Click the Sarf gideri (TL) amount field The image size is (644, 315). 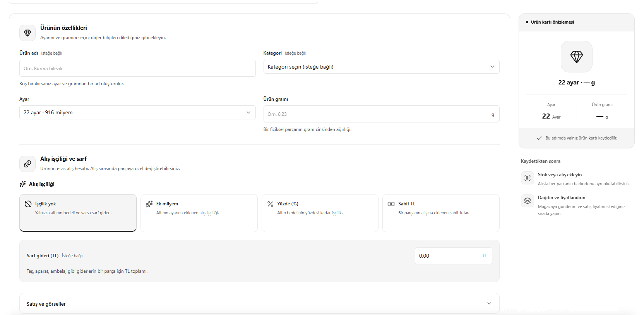pyautogui.click(x=453, y=256)
